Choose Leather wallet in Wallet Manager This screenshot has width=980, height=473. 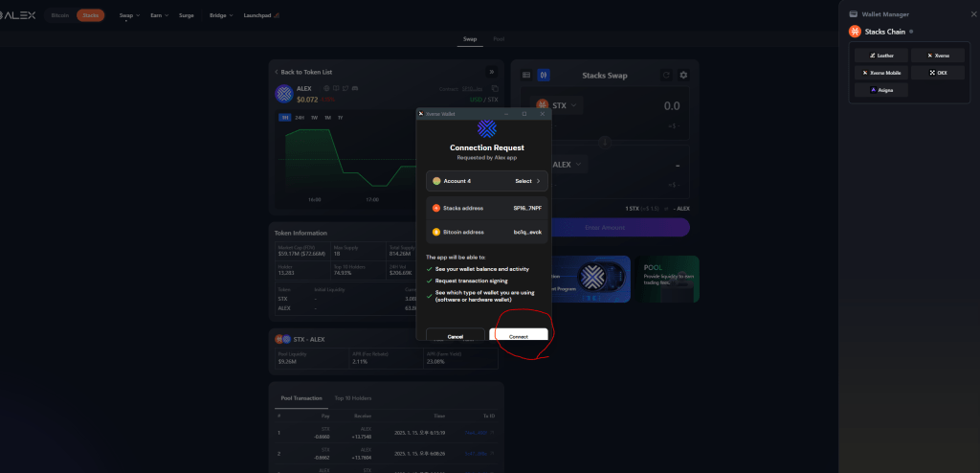click(x=880, y=56)
